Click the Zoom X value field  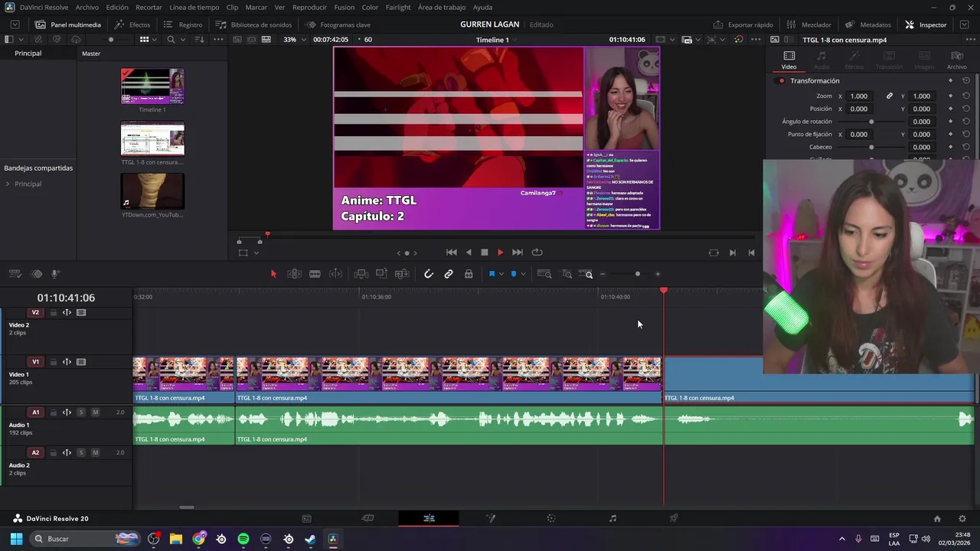(859, 96)
